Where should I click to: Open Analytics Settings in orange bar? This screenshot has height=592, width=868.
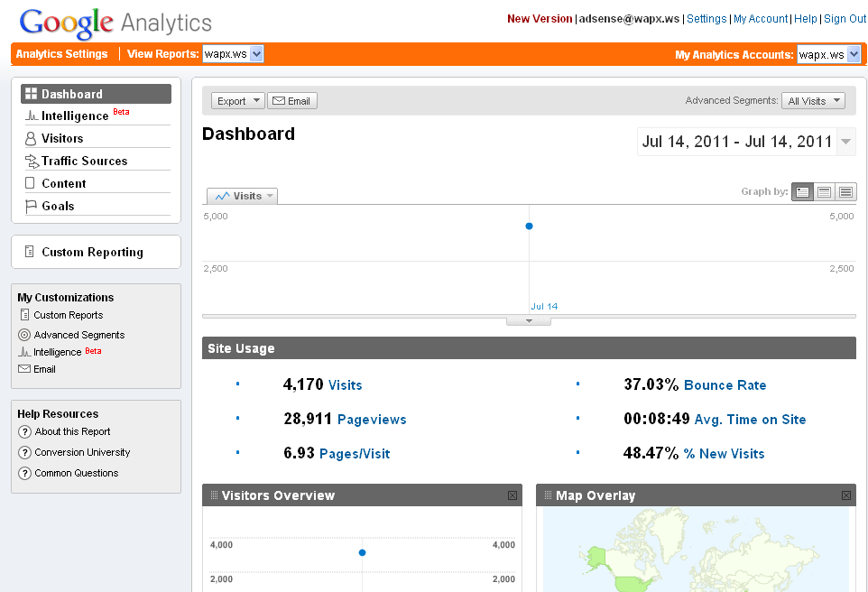tap(61, 54)
